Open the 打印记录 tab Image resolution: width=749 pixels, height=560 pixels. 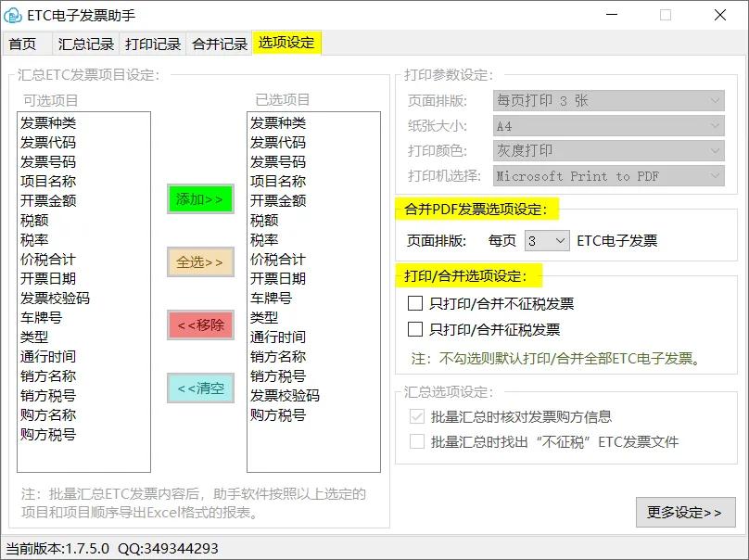[x=153, y=45]
